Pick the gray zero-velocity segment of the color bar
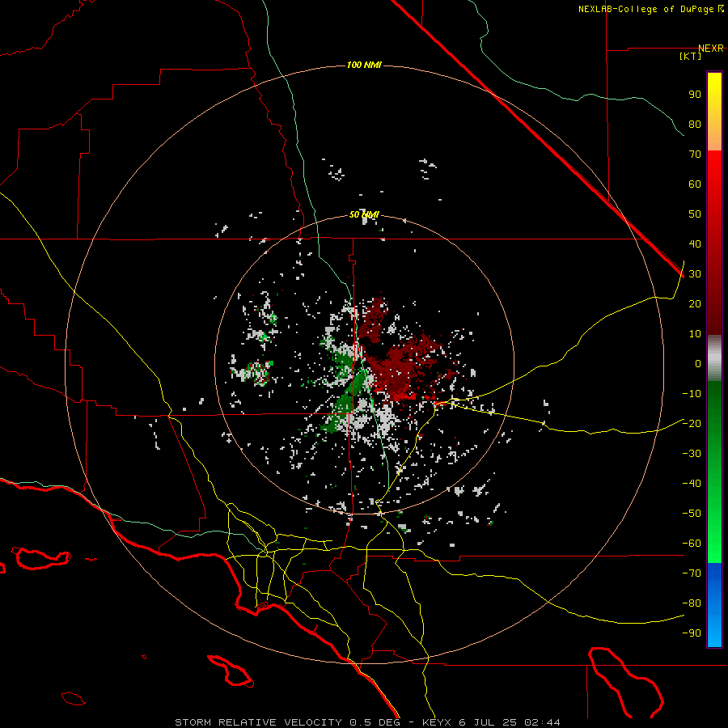728x728 pixels. 714,358
